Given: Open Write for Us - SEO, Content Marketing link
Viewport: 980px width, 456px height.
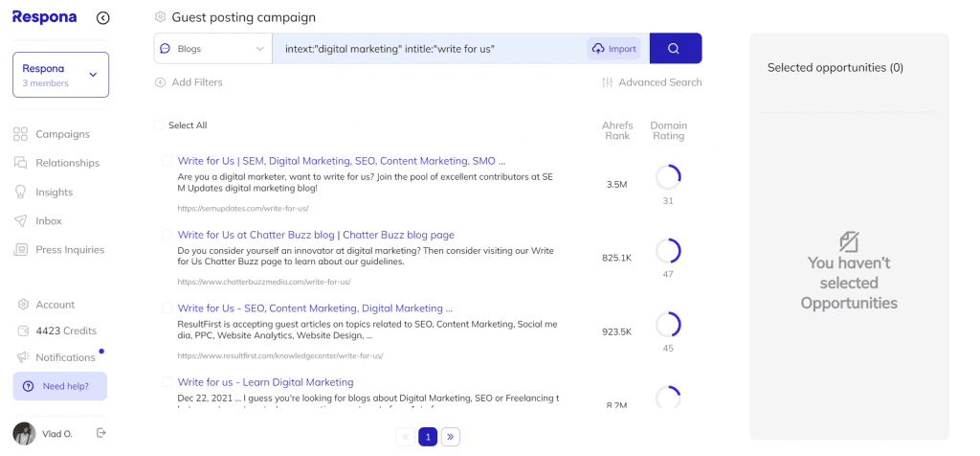Looking at the screenshot, I should pos(315,308).
